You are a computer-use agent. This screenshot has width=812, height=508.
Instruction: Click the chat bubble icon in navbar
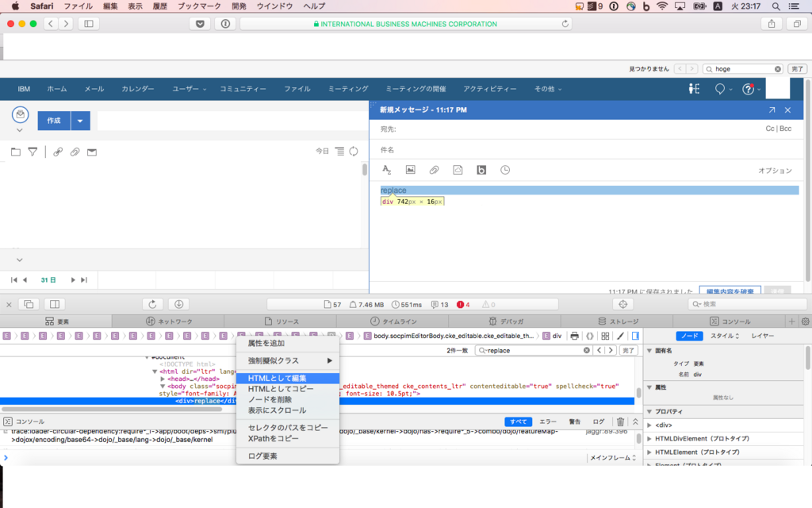point(720,89)
